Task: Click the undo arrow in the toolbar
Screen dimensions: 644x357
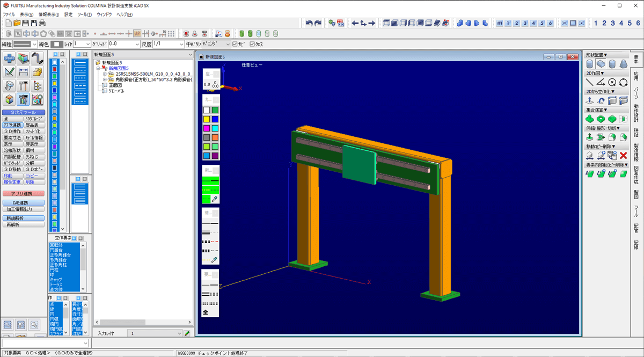Action: tap(309, 23)
